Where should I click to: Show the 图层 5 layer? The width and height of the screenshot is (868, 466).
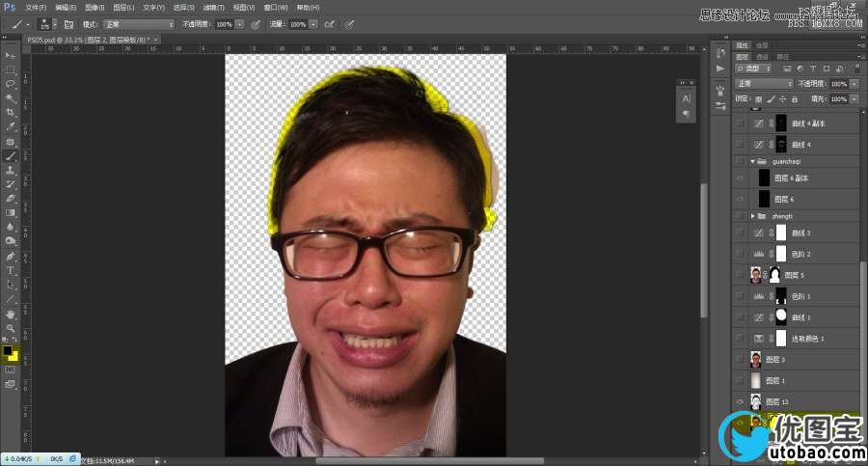tap(741, 275)
